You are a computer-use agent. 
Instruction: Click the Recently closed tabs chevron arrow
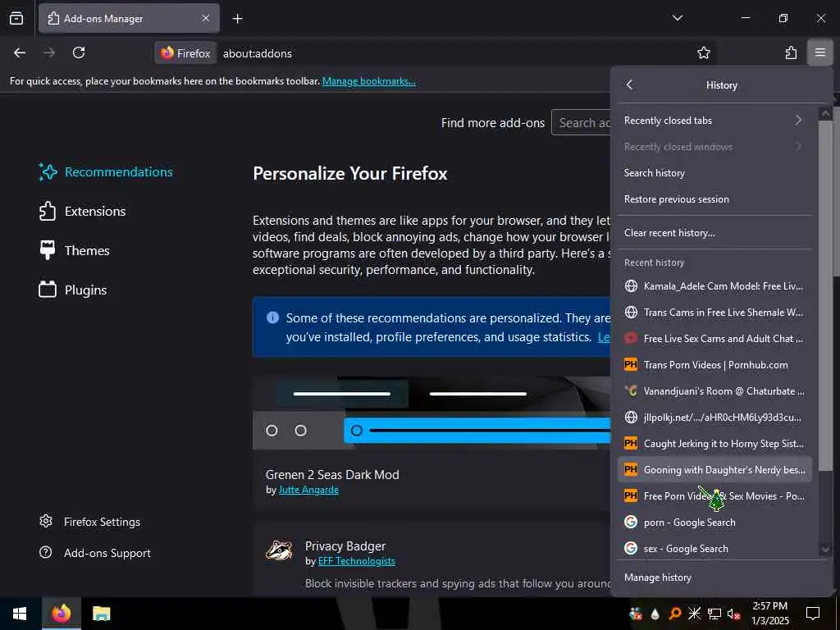pyautogui.click(x=798, y=120)
